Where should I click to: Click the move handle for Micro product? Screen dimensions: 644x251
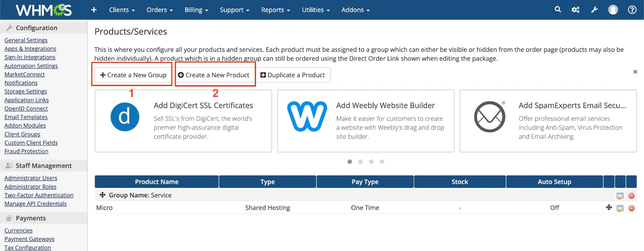click(609, 207)
